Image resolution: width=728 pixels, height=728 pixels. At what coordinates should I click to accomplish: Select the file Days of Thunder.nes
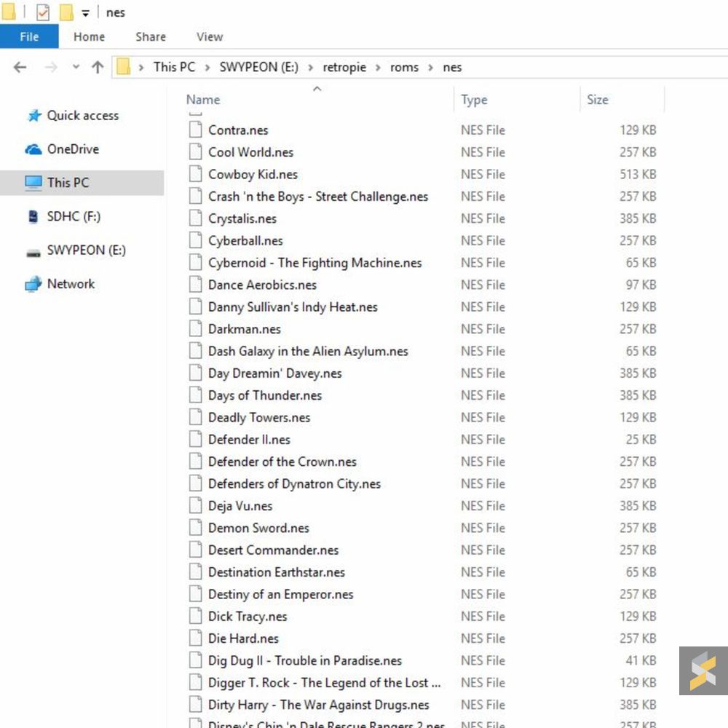pyautogui.click(x=265, y=395)
